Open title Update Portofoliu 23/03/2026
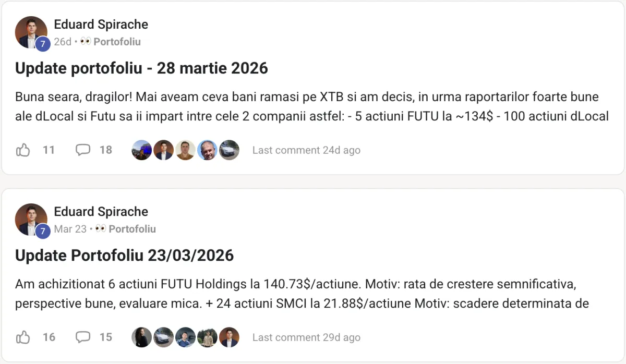This screenshot has width=626, height=364. [124, 256]
